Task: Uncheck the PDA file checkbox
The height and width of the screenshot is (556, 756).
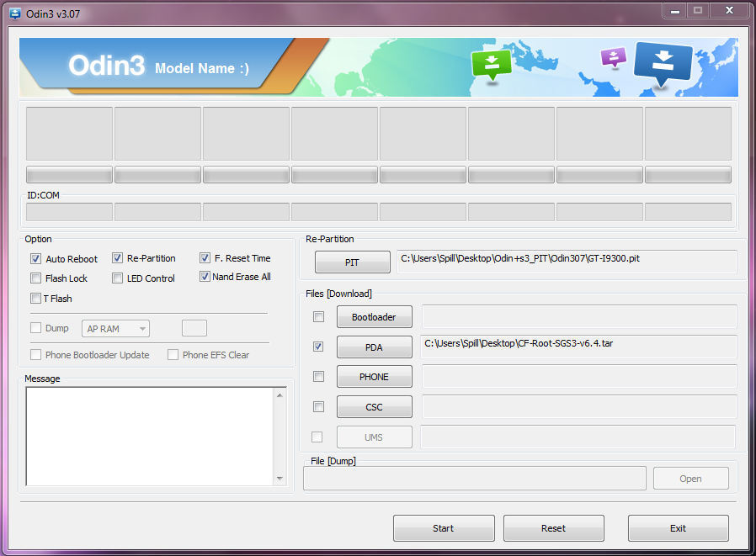Action: pyautogui.click(x=318, y=347)
